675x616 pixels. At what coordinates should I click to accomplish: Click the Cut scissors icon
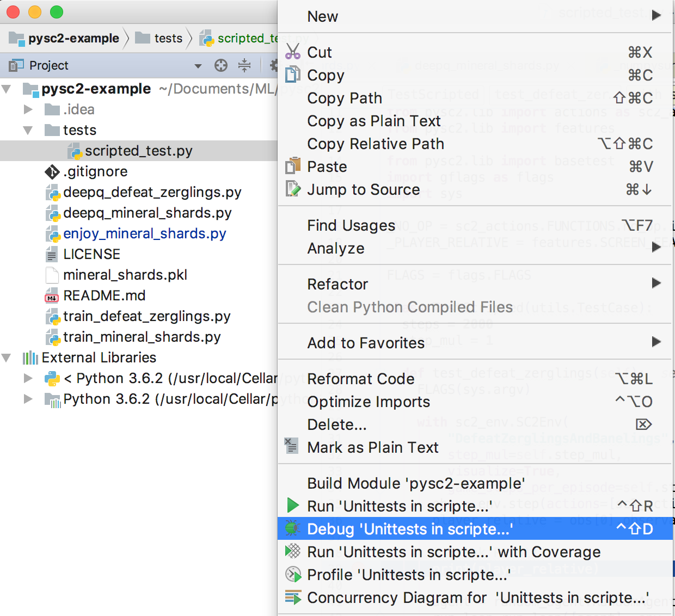pos(293,51)
